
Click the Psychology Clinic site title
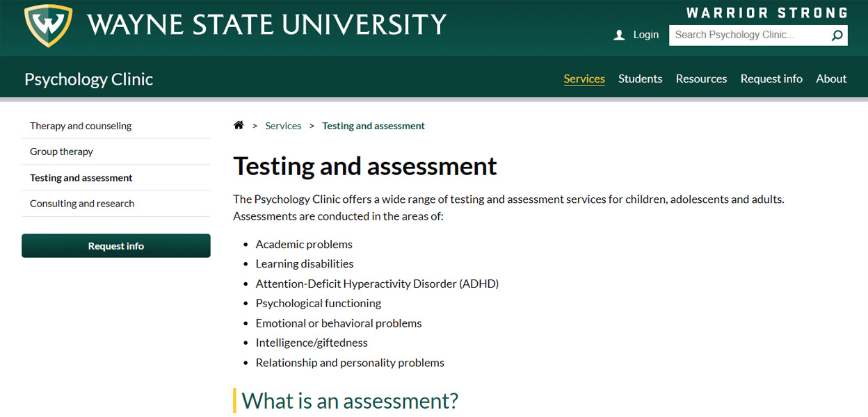(88, 79)
